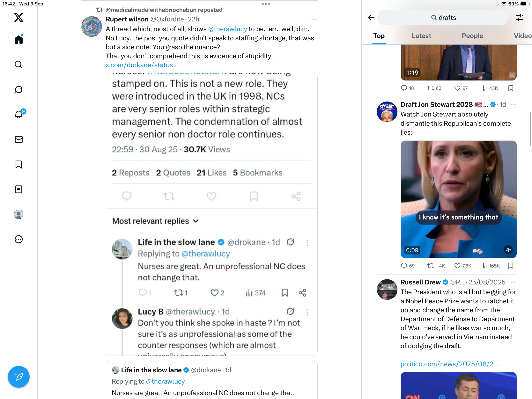This screenshot has width=532, height=399.
Task: Bookmark the Draft Jon Stewart 2028 post
Action: pyautogui.click(x=511, y=266)
